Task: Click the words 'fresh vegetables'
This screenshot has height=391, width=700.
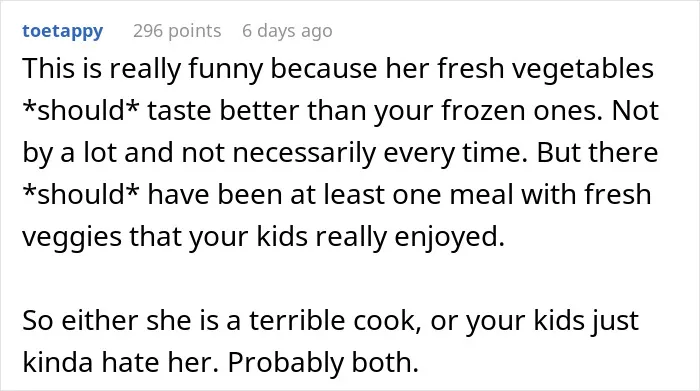Action: (546, 69)
